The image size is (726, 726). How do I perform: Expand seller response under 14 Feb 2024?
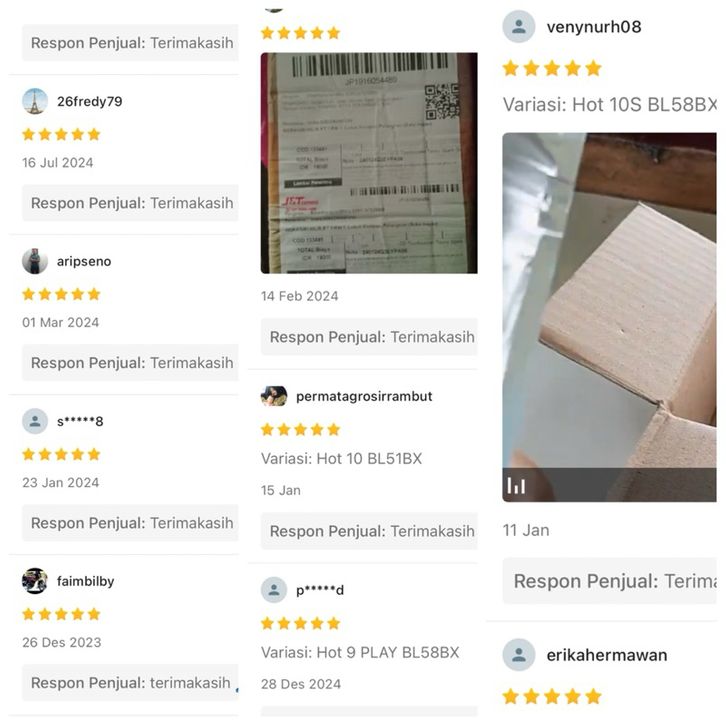point(369,337)
